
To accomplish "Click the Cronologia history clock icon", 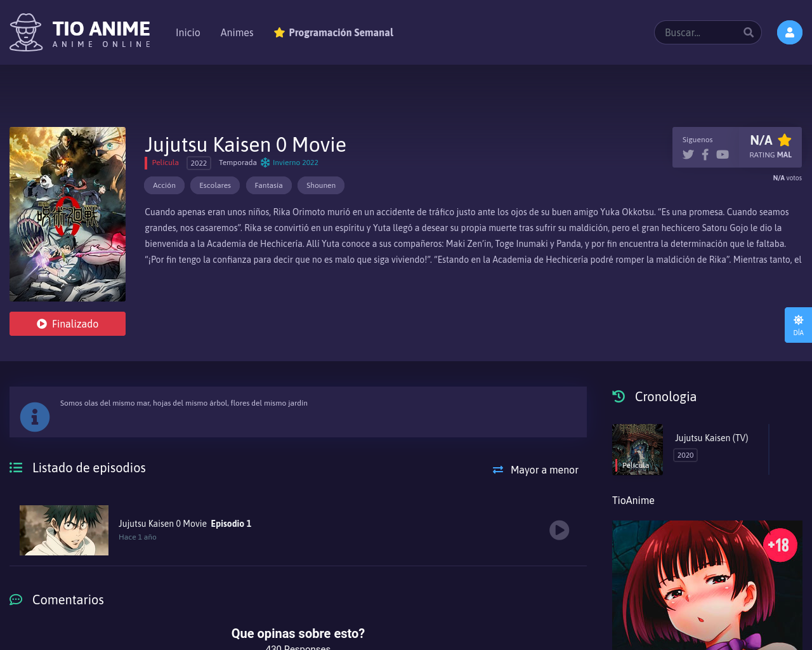I will coord(619,397).
